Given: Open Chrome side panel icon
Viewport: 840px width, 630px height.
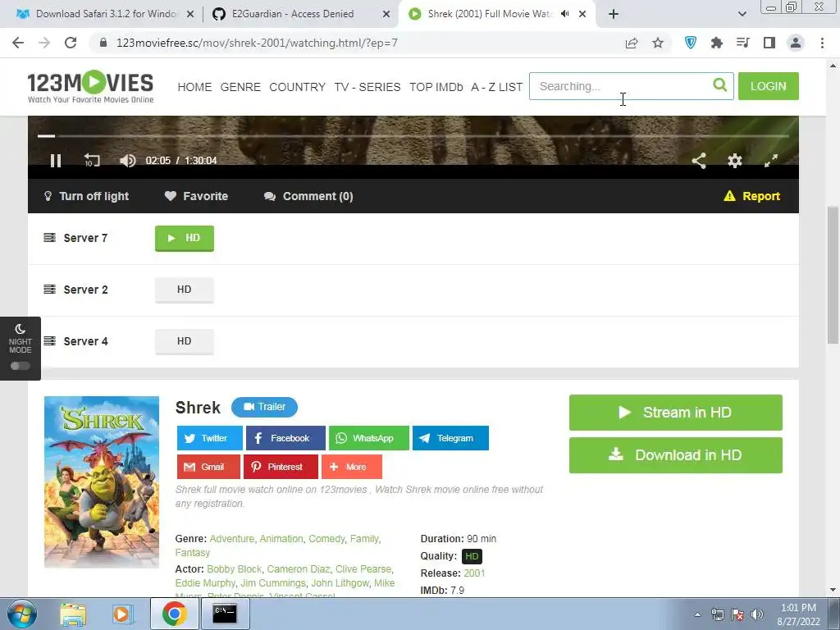Looking at the screenshot, I should click(769, 43).
